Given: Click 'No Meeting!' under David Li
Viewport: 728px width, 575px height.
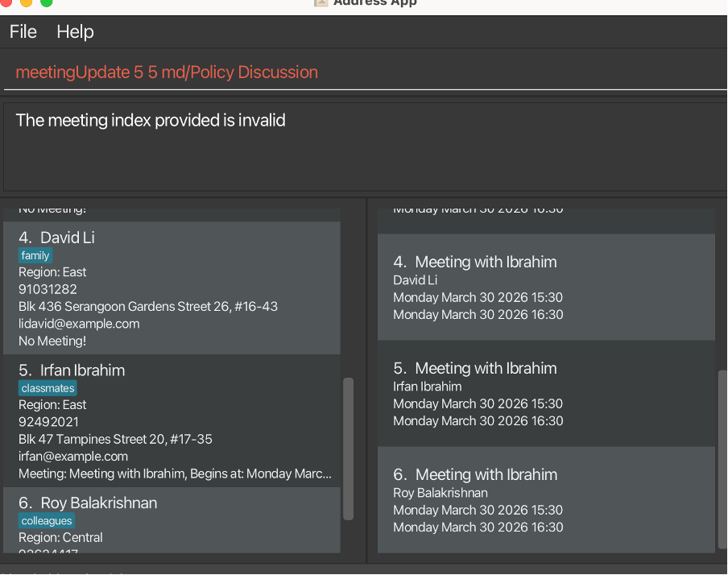Looking at the screenshot, I should pyautogui.click(x=52, y=341).
